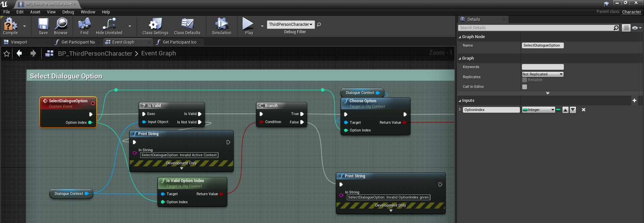Collapse the Graph section
The width and height of the screenshot is (644, 223).
click(x=460, y=58)
